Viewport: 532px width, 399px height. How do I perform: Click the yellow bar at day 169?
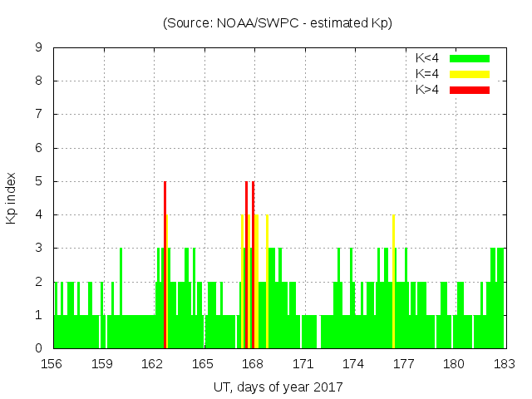click(267, 281)
